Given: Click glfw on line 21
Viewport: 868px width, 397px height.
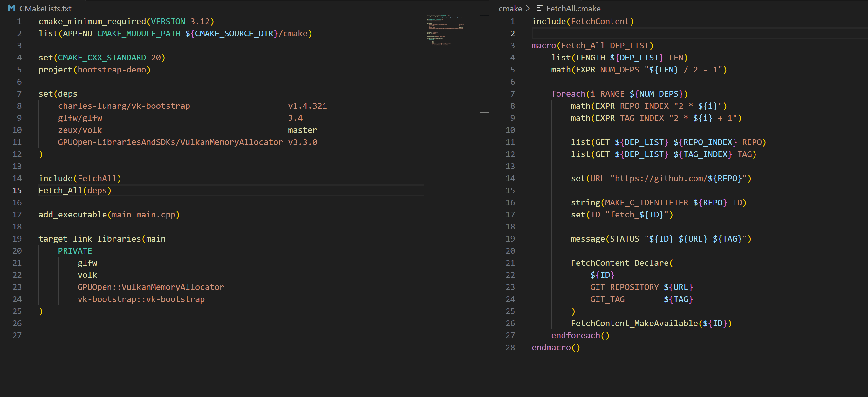Looking at the screenshot, I should click(x=87, y=263).
